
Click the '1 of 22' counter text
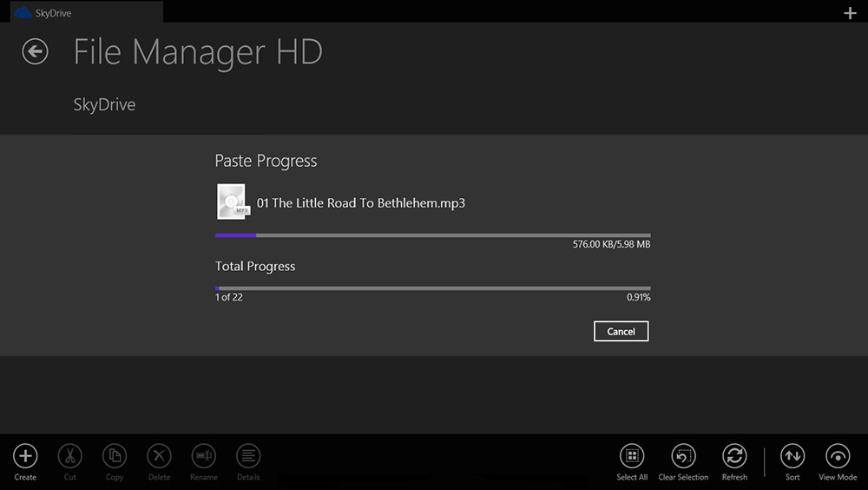(229, 297)
